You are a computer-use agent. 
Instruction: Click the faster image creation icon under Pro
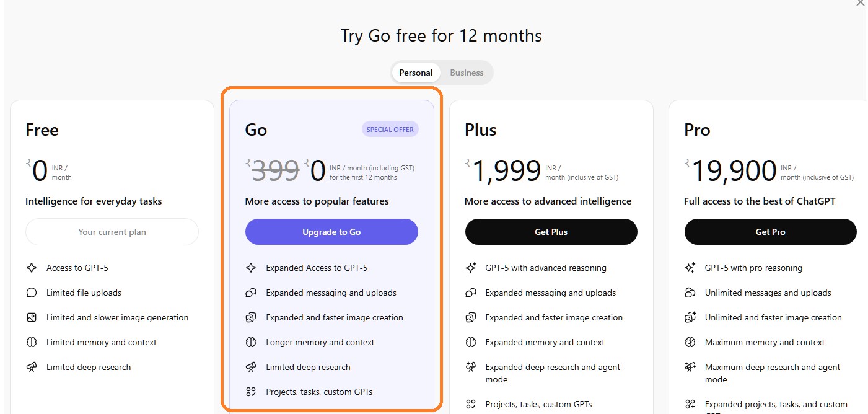coord(690,317)
